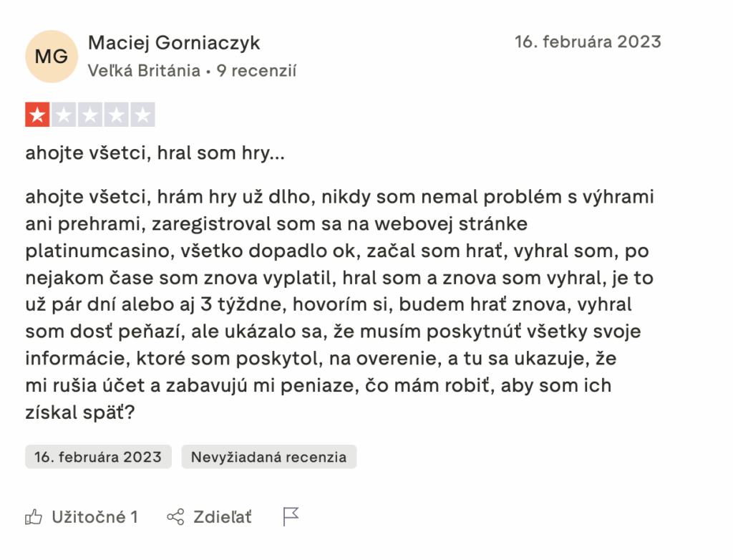
Task: Click the "16. februára 2023" grey tag
Action: tap(98, 457)
